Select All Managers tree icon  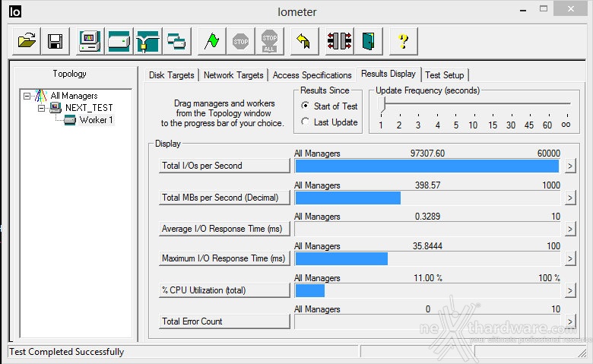click(x=41, y=96)
